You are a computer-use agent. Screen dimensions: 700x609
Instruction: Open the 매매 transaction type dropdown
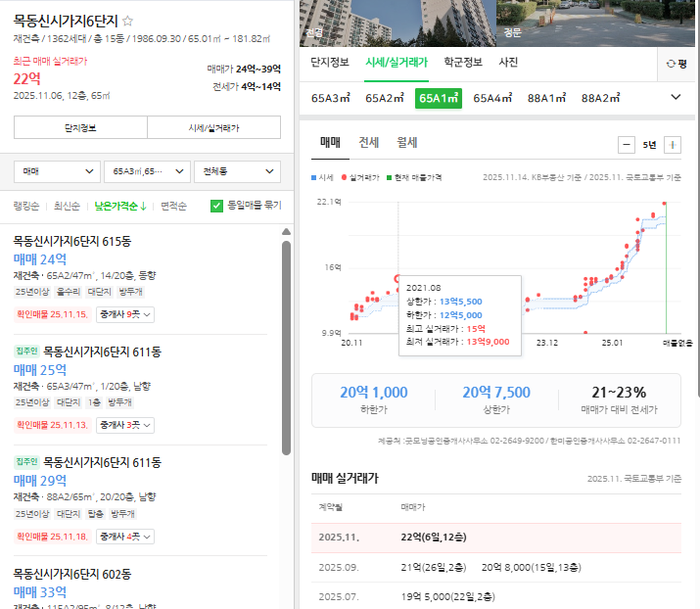[58, 171]
